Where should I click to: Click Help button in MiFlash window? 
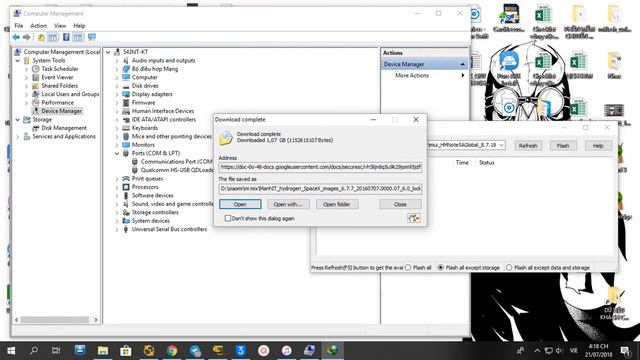click(598, 146)
